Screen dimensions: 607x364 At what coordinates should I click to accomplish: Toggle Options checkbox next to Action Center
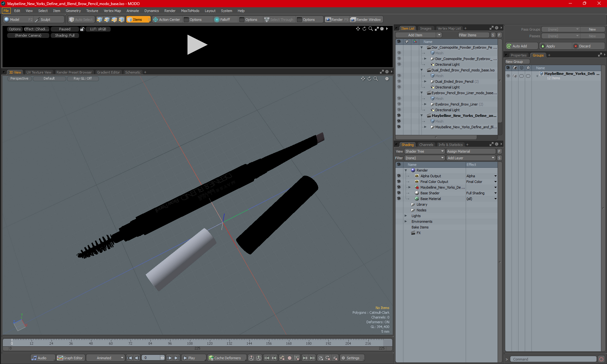(x=187, y=20)
